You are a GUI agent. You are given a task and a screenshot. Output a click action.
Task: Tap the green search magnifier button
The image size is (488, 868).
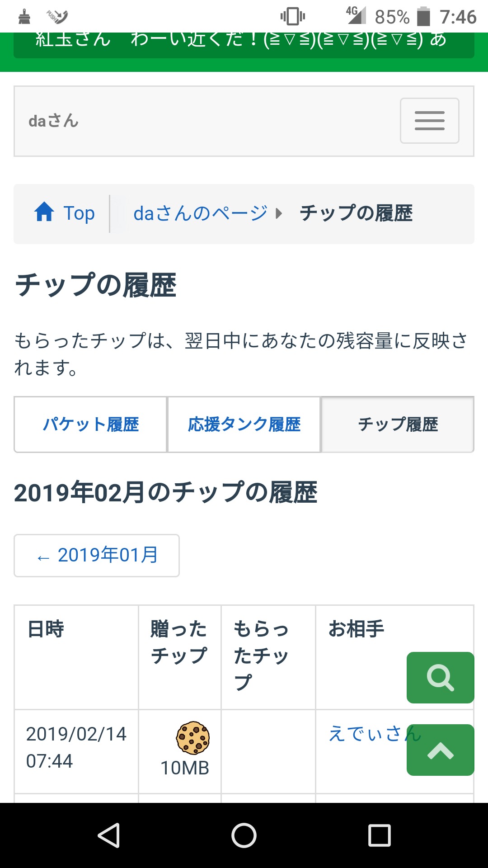[440, 677]
